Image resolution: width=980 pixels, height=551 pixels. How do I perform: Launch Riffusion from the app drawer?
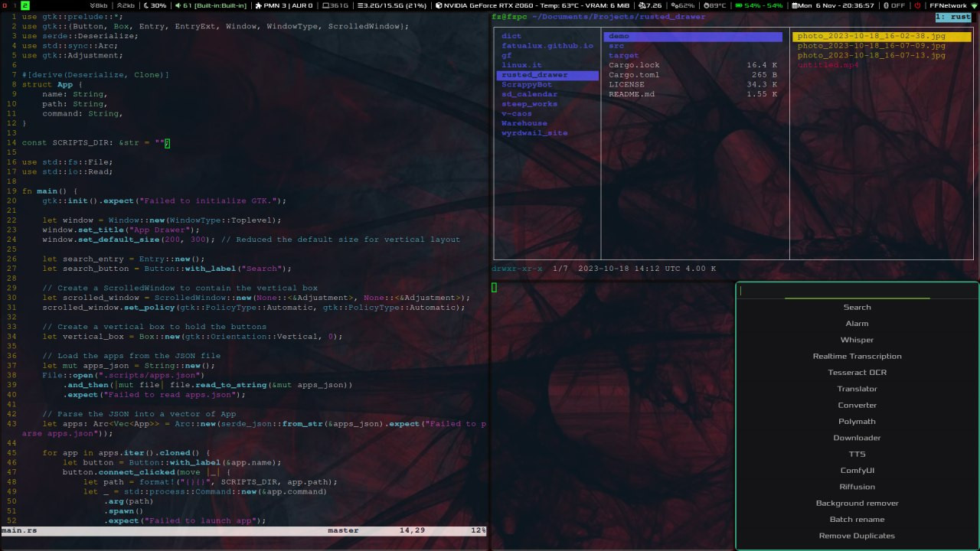click(x=857, y=487)
